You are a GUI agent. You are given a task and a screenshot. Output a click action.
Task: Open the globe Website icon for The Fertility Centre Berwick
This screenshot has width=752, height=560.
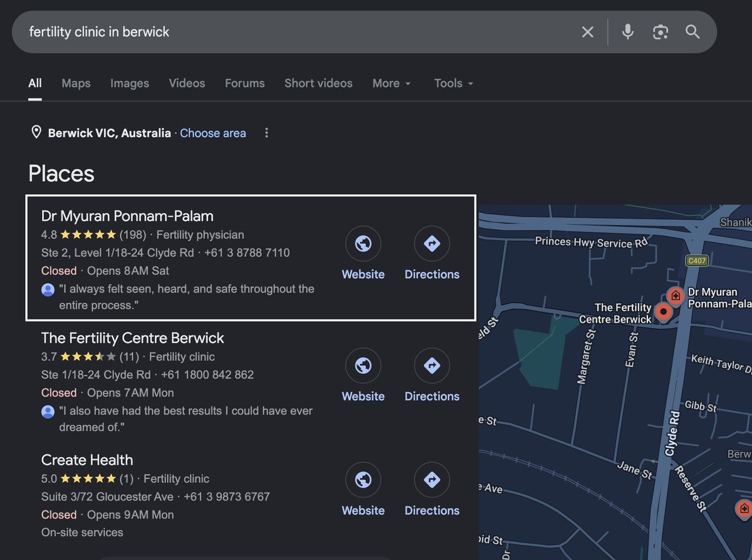click(363, 365)
